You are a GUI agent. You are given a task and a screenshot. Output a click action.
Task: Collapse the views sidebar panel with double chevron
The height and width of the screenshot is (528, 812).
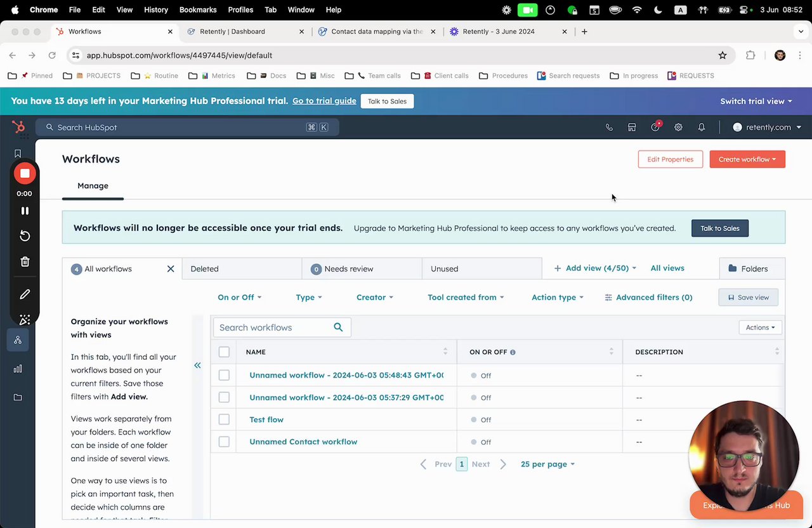click(197, 366)
